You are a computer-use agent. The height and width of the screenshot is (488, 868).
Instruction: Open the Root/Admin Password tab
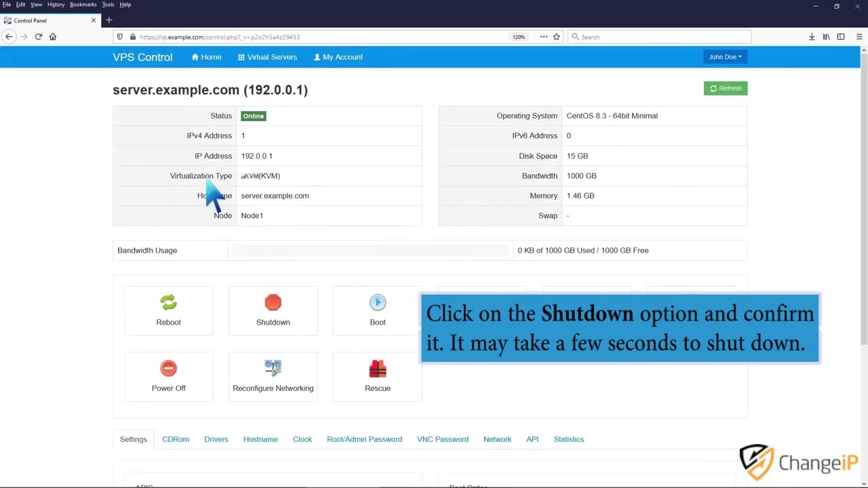pos(364,439)
